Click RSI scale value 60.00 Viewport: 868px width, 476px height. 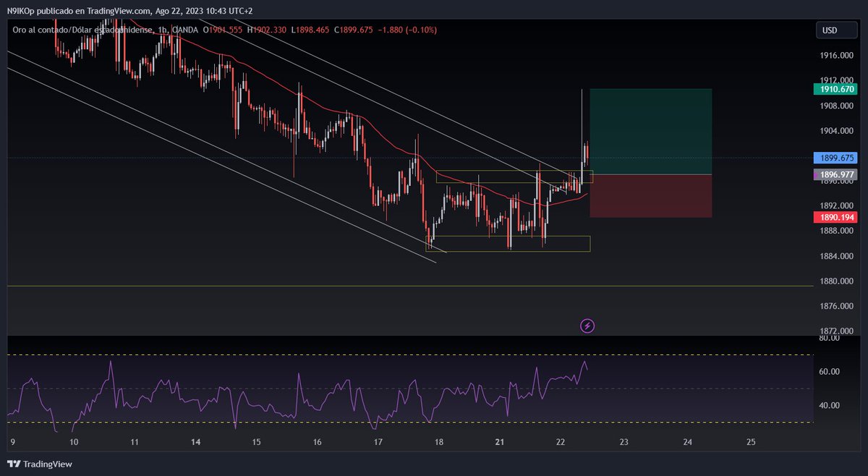[x=829, y=371]
